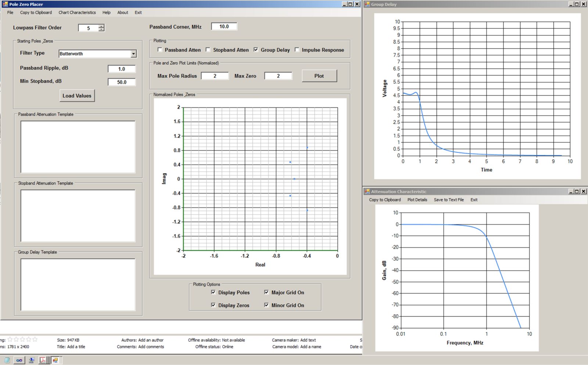Screen dimensions: 588x365
Task: Open Plot Details in the Attenuation window
Action: coord(417,200)
